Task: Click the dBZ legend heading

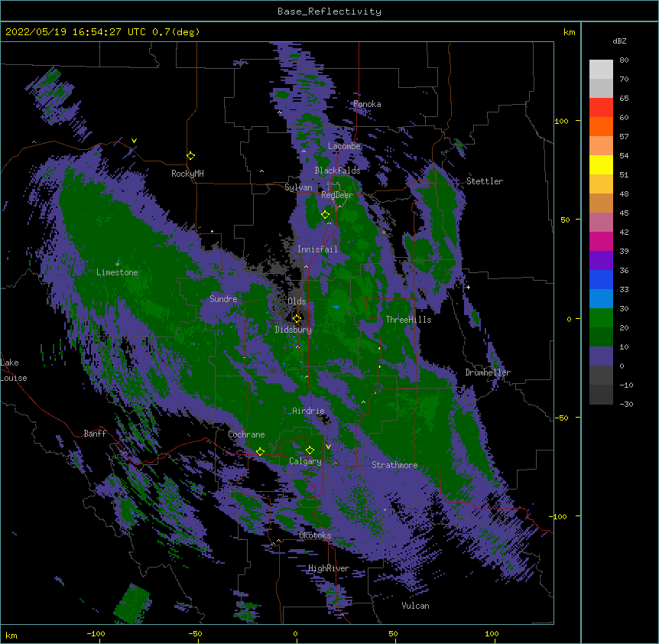Action: (619, 41)
